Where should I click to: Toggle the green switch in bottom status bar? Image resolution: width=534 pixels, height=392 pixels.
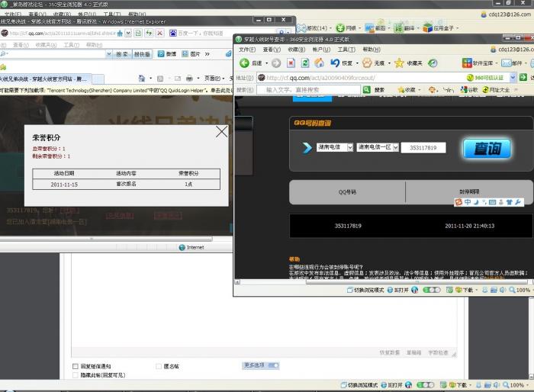(426, 385)
